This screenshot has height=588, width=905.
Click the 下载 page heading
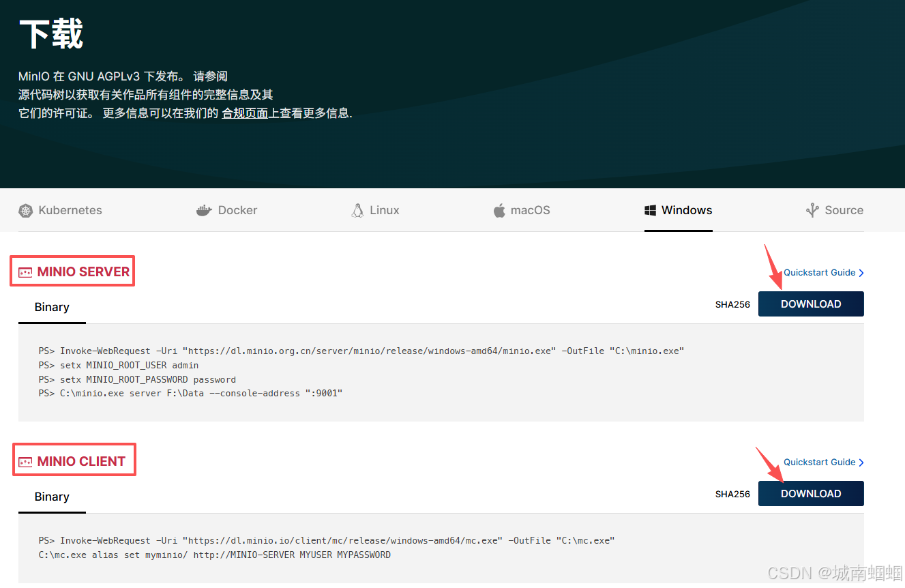point(51,34)
